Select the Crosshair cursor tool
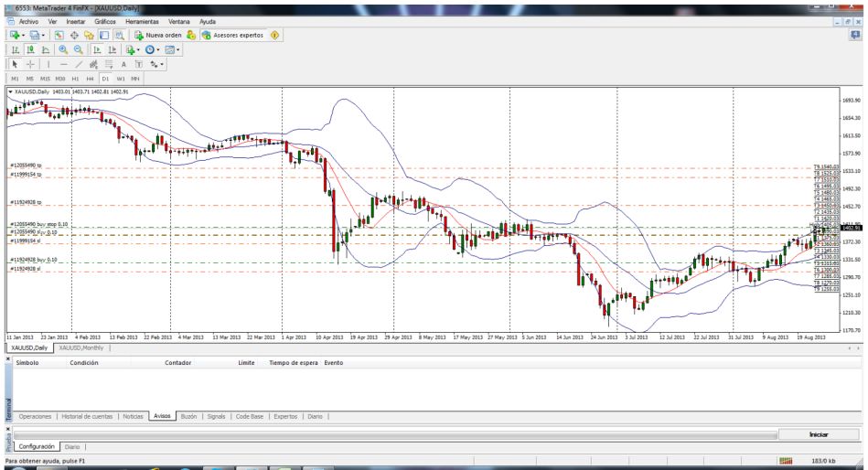Screen dimensions: 868x470 [x=28, y=66]
